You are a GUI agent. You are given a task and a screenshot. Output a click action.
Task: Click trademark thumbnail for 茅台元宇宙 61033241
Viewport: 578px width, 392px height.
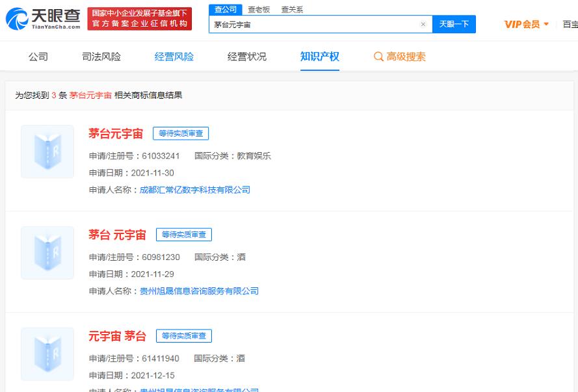pyautogui.click(x=47, y=151)
